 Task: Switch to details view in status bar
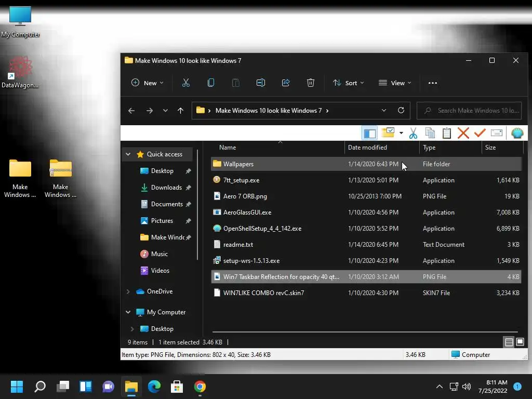(x=509, y=342)
